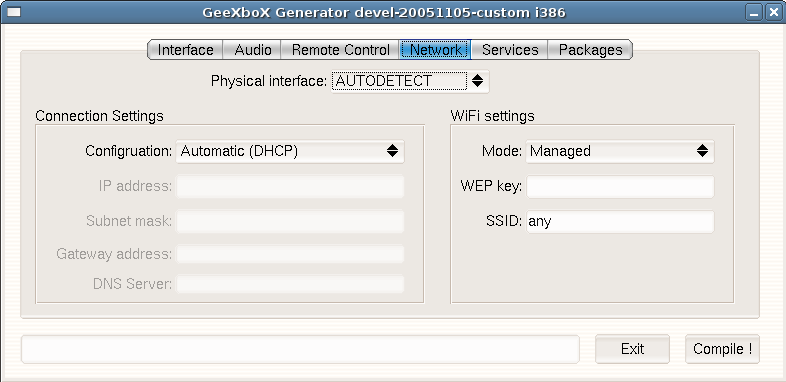Screen dimensions: 786x382
Task: Switch to the Audio tab
Action: (252, 50)
